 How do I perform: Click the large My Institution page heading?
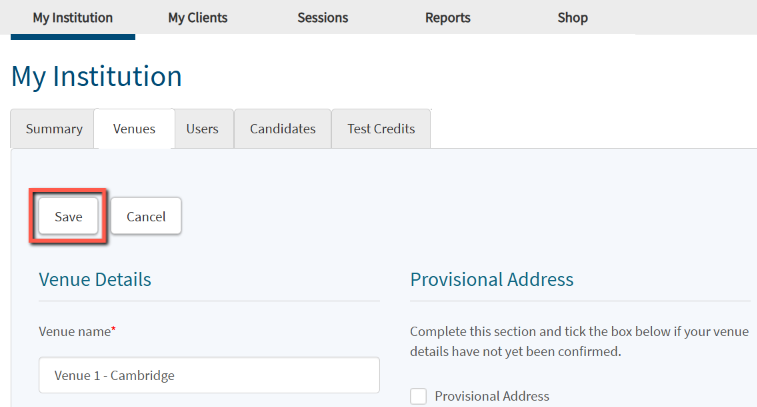click(x=97, y=76)
